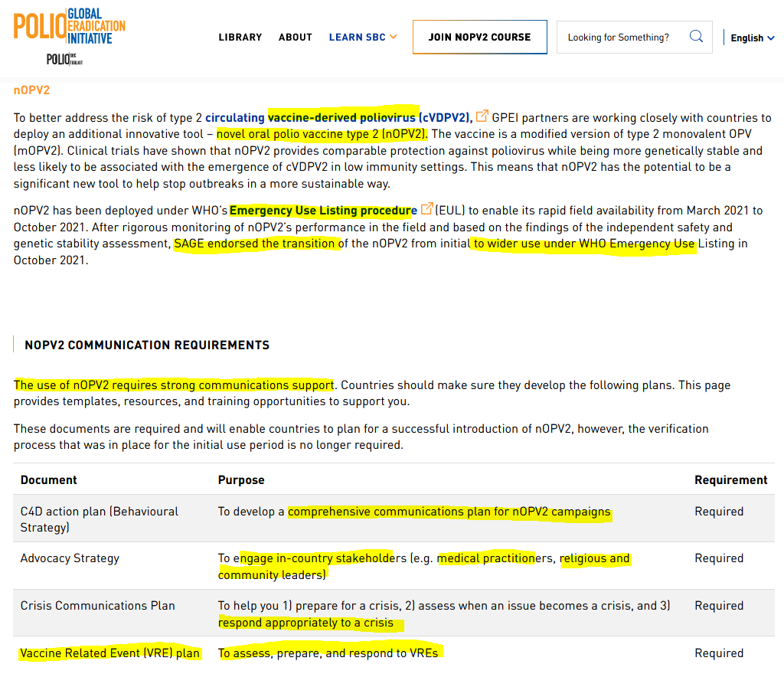Viewport: 784px width, 674px height.
Task: Click external link icon after cVDPV2 link
Action: coord(482,116)
